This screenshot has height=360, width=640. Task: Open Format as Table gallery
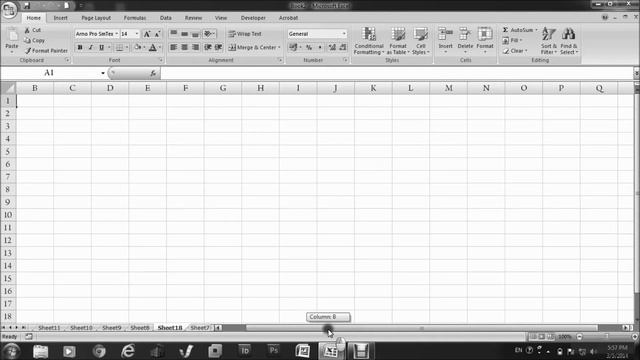[398, 41]
